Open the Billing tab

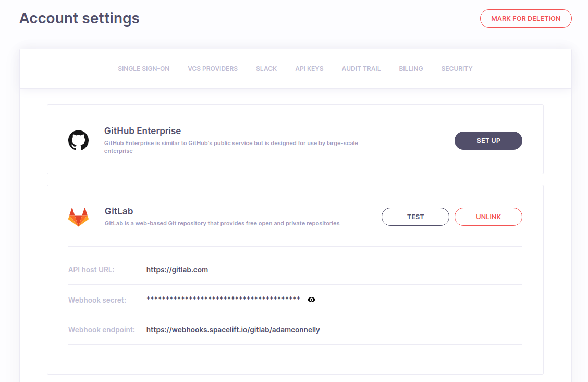pos(411,69)
